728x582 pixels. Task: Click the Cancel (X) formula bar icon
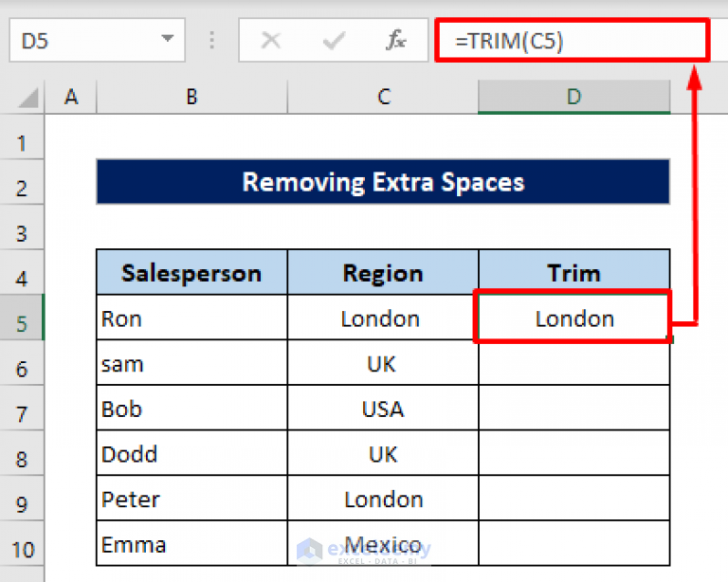[x=271, y=41]
